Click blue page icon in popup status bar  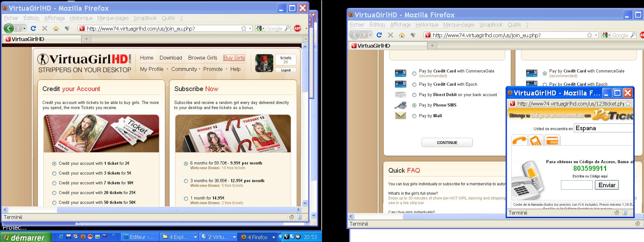[625, 213]
